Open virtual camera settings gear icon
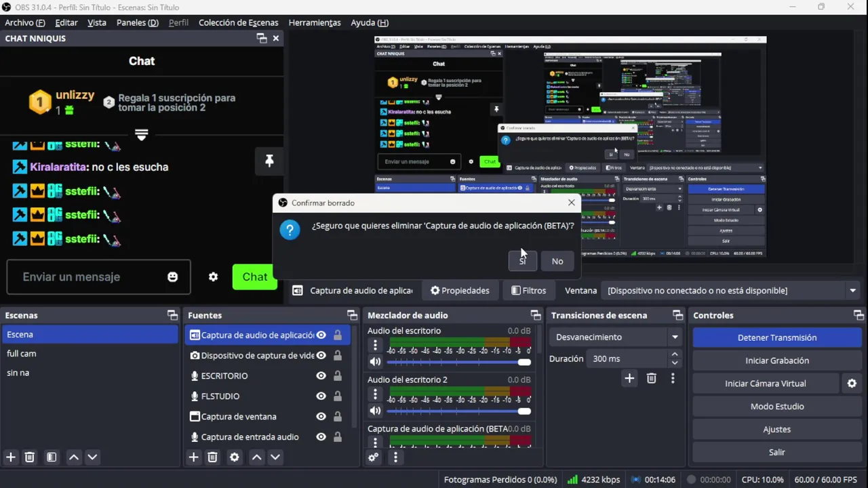The width and height of the screenshot is (868, 488). tap(852, 384)
